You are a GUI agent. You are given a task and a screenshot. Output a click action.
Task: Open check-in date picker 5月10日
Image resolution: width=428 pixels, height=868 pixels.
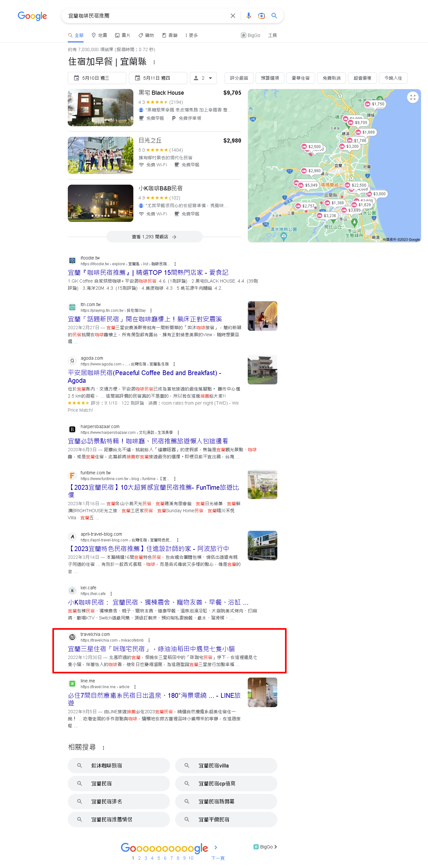point(97,78)
